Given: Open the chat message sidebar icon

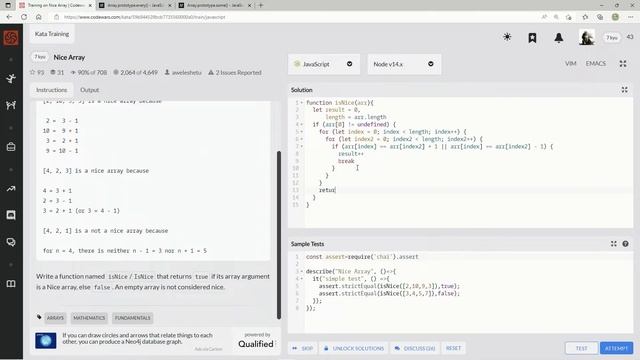Looking at the screenshot, I should click(x=11, y=215).
